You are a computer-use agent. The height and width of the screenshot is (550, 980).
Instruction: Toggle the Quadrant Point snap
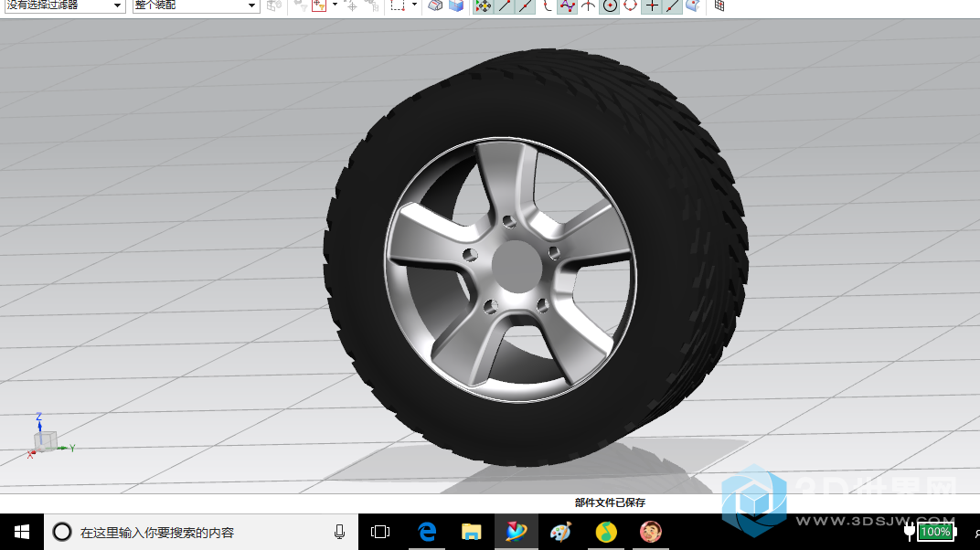pos(631,5)
